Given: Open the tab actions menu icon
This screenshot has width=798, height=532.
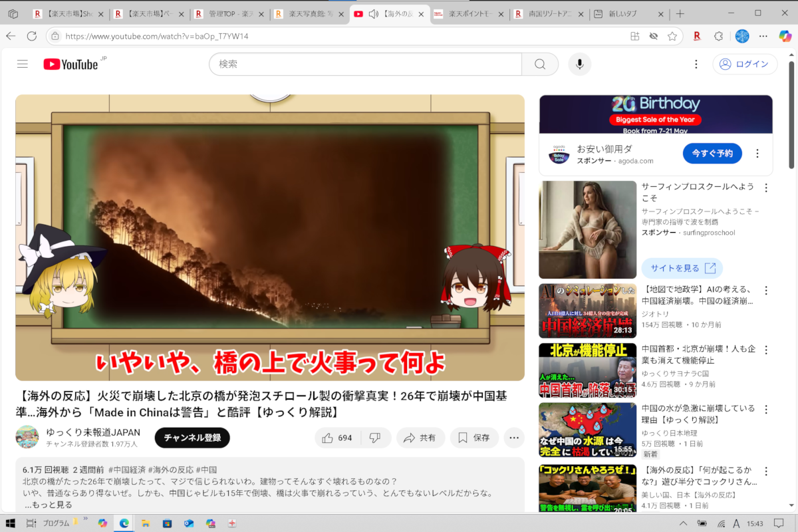Looking at the screenshot, I should (x=13, y=13).
